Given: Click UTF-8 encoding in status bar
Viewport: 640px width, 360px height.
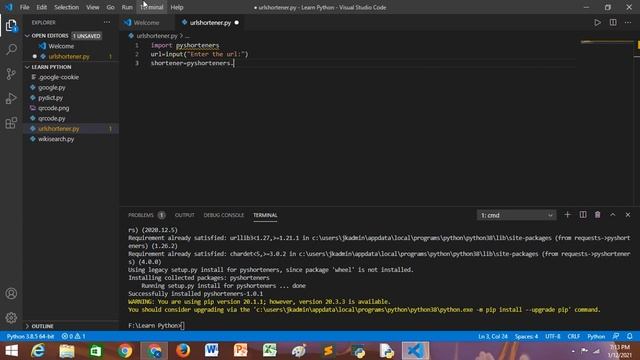Looking at the screenshot, I should tap(553, 336).
